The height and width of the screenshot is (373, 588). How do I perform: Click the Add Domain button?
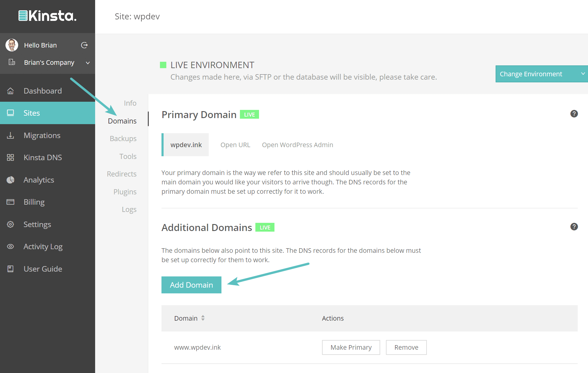pyautogui.click(x=191, y=285)
